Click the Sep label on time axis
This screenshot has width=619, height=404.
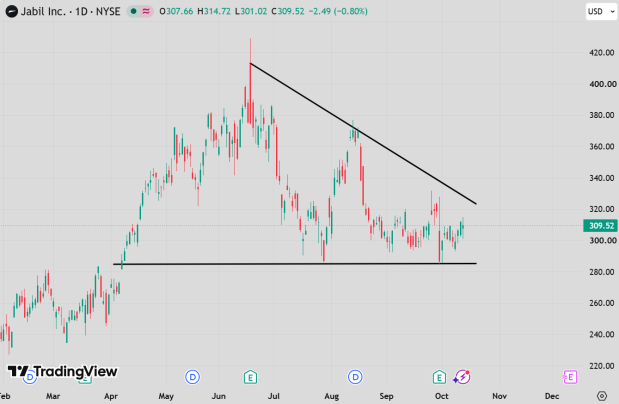(x=386, y=396)
